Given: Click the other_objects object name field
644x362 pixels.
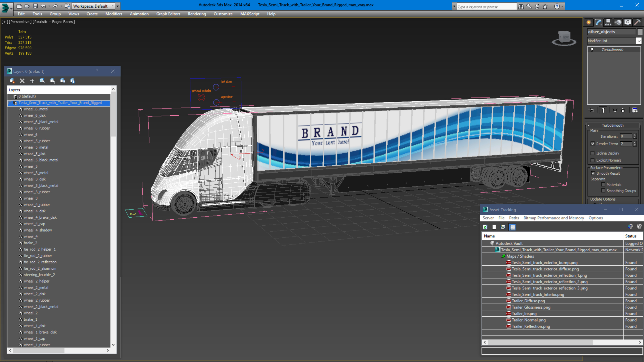Looking at the screenshot, I should click(x=611, y=32).
